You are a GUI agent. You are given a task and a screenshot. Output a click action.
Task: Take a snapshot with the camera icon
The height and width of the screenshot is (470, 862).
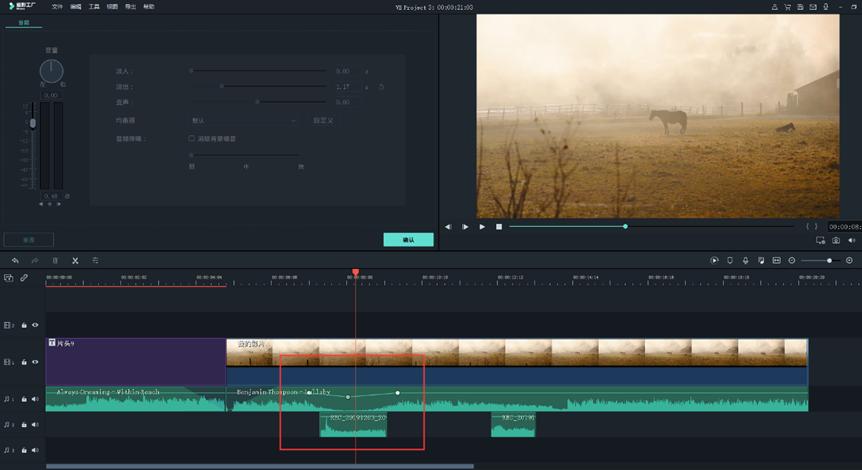(x=836, y=240)
